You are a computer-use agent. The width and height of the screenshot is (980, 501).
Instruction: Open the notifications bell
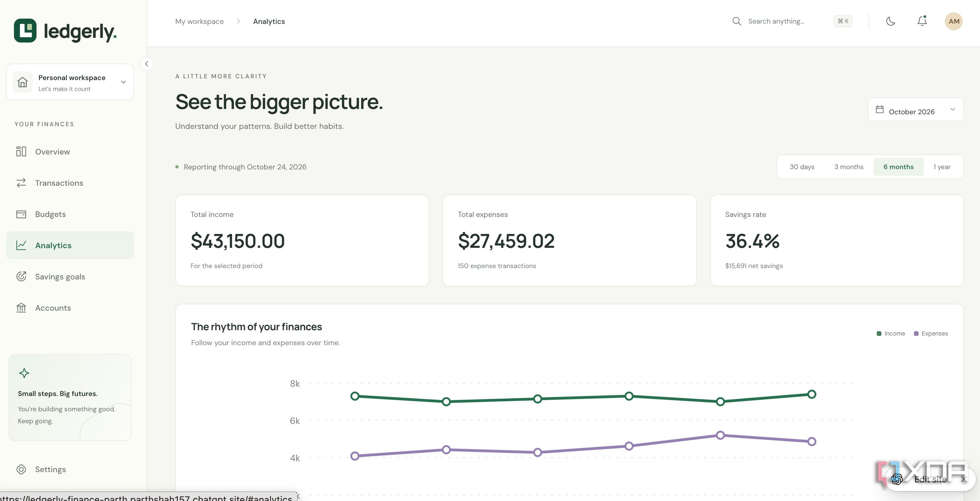(x=922, y=21)
